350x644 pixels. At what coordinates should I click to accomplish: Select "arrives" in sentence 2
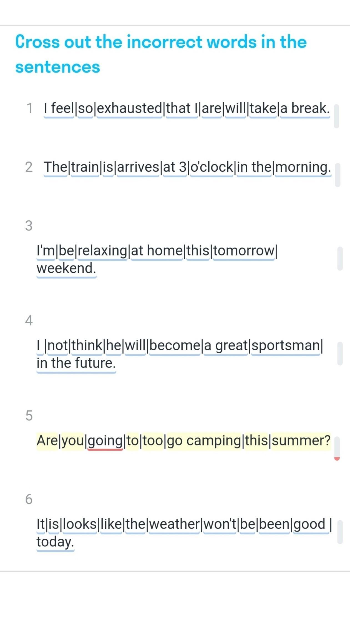tap(138, 167)
